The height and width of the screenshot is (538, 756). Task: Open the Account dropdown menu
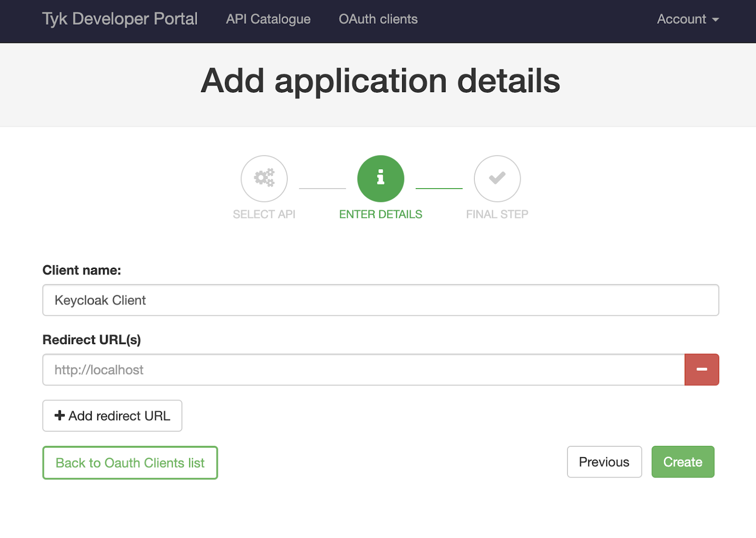687,19
